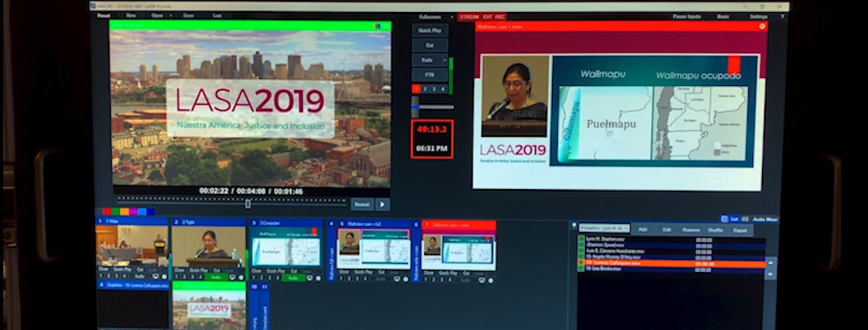Click Preset in the top menu

[104, 15]
